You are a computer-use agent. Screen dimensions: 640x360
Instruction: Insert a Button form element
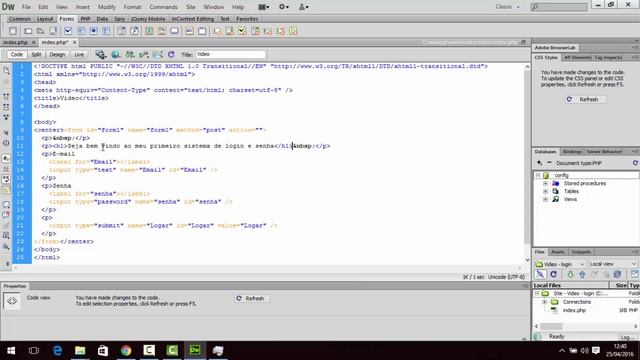click(x=175, y=31)
